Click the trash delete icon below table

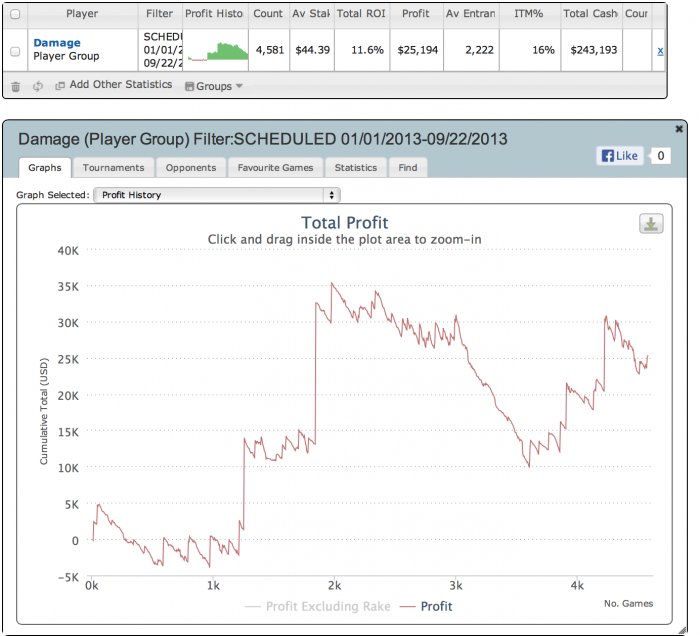16,86
